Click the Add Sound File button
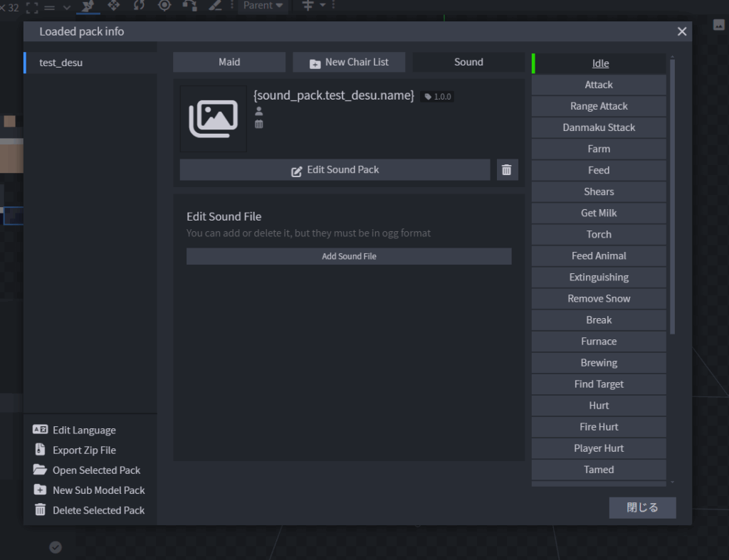Screen dimensions: 729x560 tap(349, 256)
